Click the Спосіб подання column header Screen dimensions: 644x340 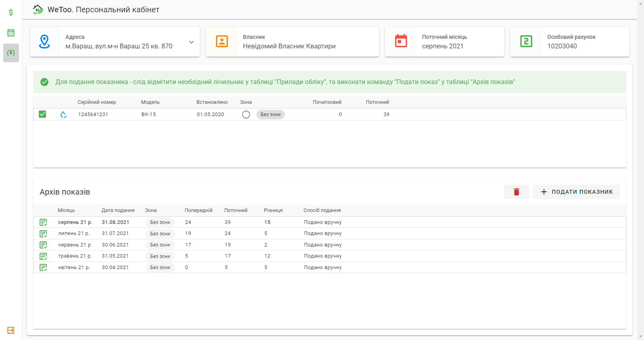[x=322, y=210]
